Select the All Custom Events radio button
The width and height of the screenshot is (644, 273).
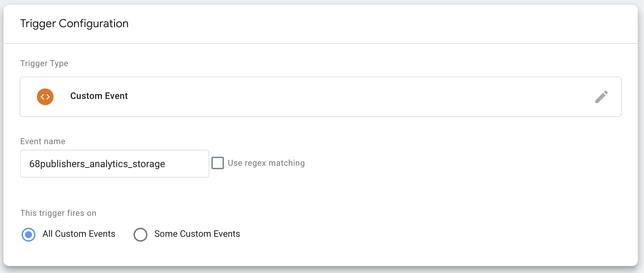coord(29,234)
